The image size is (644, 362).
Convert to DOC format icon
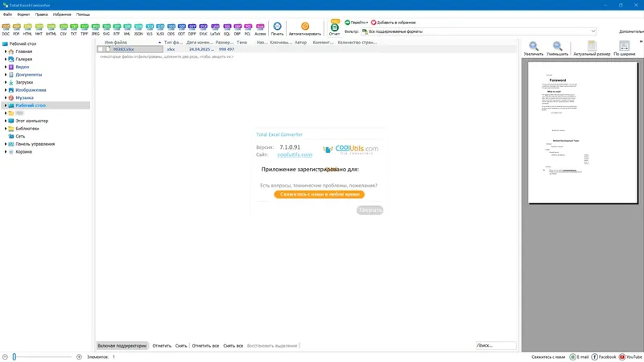click(x=6, y=29)
